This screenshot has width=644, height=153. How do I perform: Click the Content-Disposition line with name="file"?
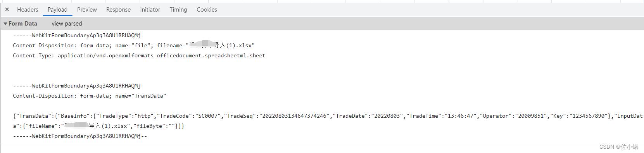point(134,45)
